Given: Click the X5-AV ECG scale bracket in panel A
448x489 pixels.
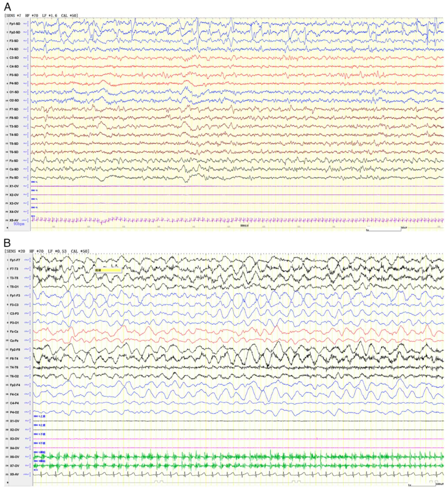Looking at the screenshot, I should (x=28, y=220).
